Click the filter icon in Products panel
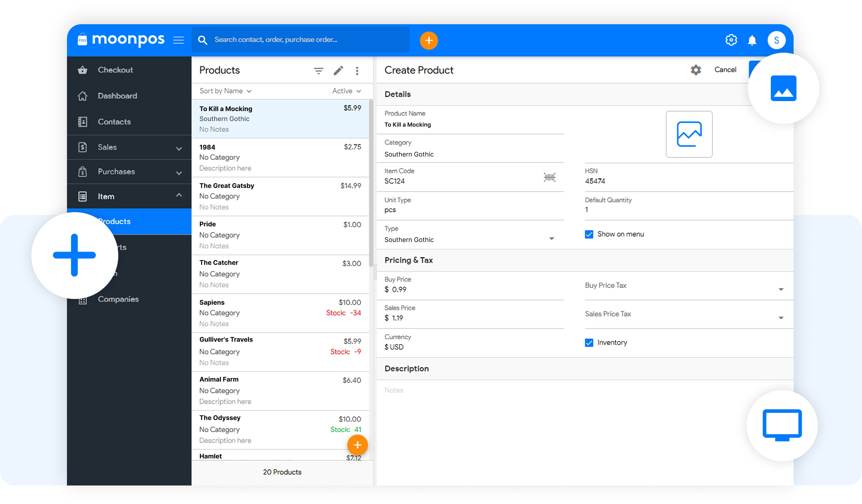 pyautogui.click(x=319, y=70)
